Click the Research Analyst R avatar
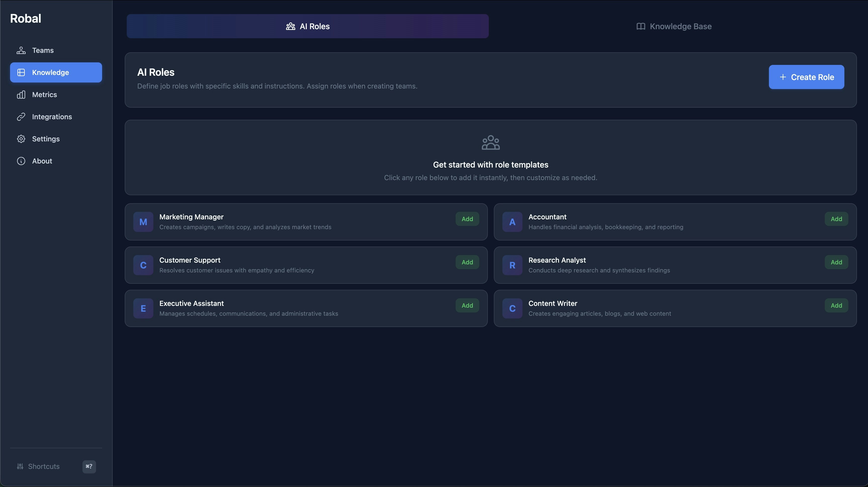Screen dimensions: 868x487 [x=512, y=265]
